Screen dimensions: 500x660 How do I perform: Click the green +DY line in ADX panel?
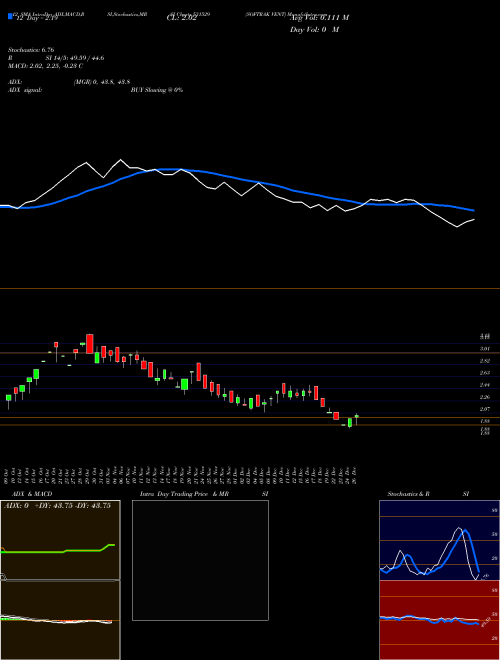[58, 551]
